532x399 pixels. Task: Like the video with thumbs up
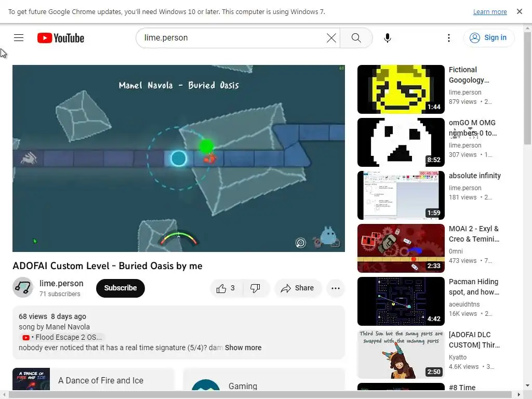pos(227,288)
